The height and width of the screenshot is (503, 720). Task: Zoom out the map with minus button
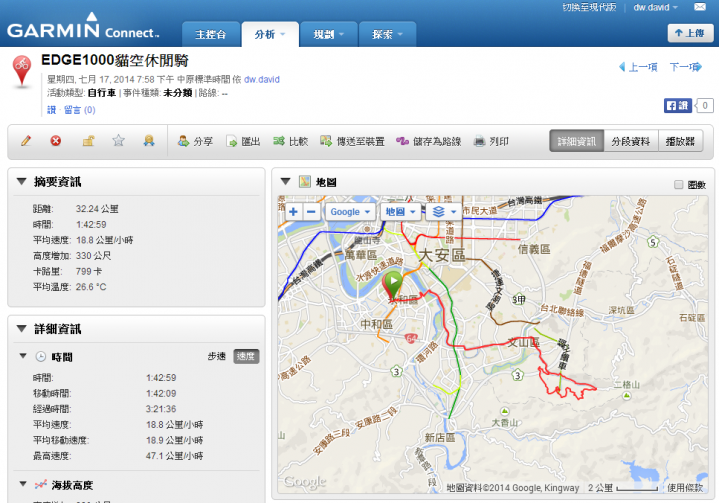(311, 212)
